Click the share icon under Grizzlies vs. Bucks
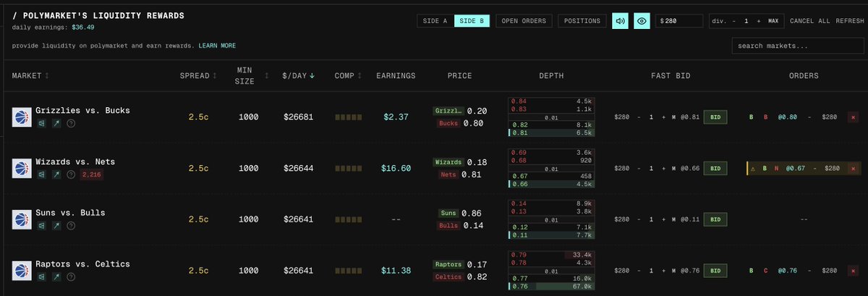This screenshot has height=296, width=868. (x=41, y=123)
